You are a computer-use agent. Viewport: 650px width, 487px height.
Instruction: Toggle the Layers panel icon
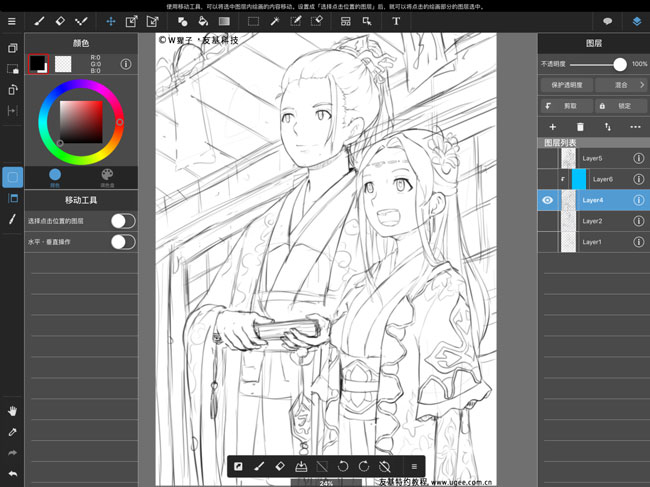[x=637, y=21]
